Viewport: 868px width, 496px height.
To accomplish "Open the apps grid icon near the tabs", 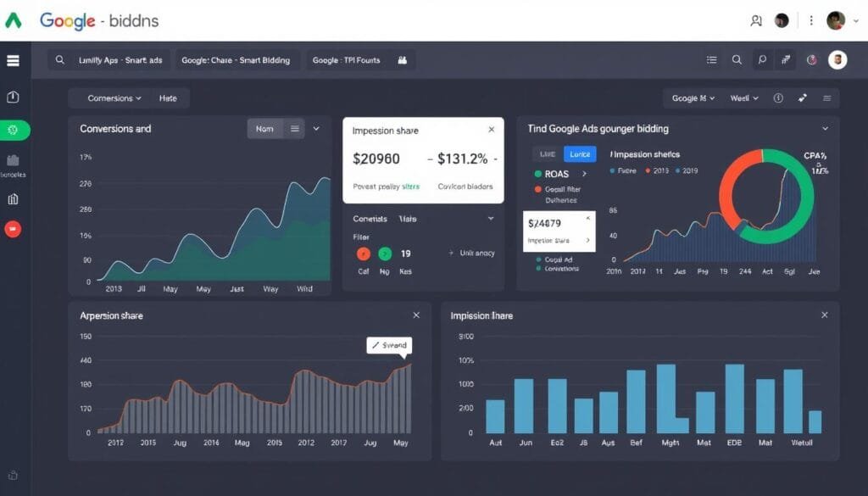I will tap(401, 60).
